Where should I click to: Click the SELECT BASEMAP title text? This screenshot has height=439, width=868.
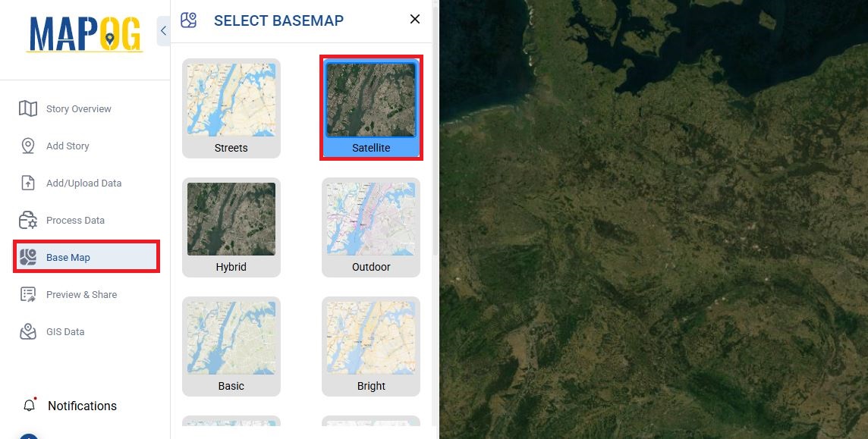pyautogui.click(x=279, y=20)
